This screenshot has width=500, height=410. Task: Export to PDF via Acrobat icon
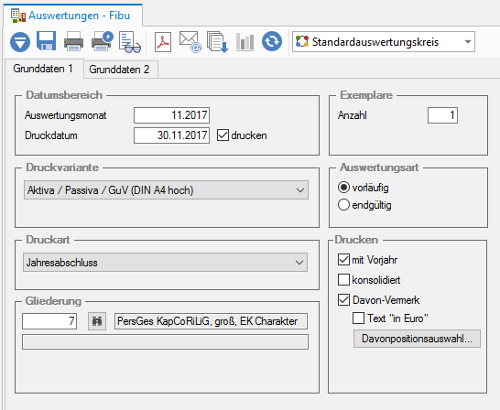163,42
